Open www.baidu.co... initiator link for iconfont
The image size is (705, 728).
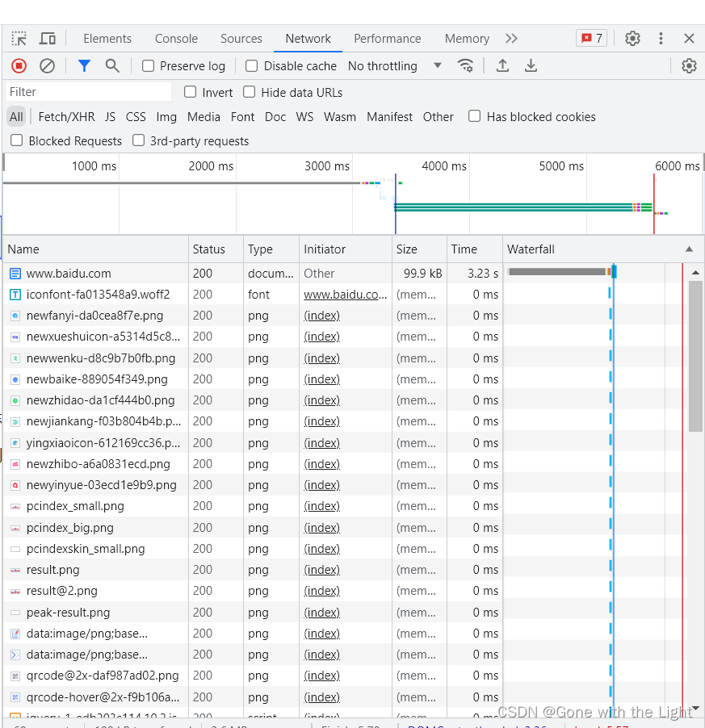(x=345, y=295)
